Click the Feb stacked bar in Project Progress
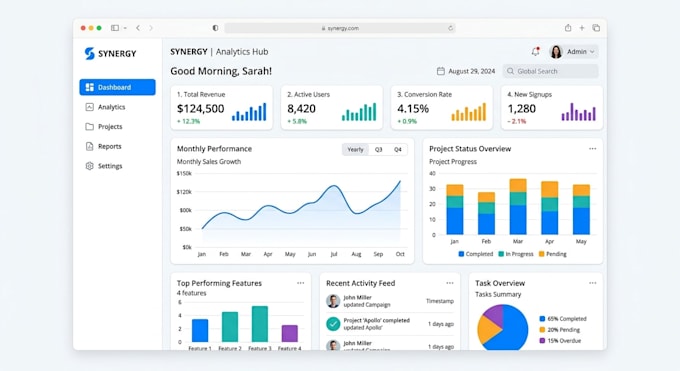This screenshot has width=680, height=371. point(486,213)
